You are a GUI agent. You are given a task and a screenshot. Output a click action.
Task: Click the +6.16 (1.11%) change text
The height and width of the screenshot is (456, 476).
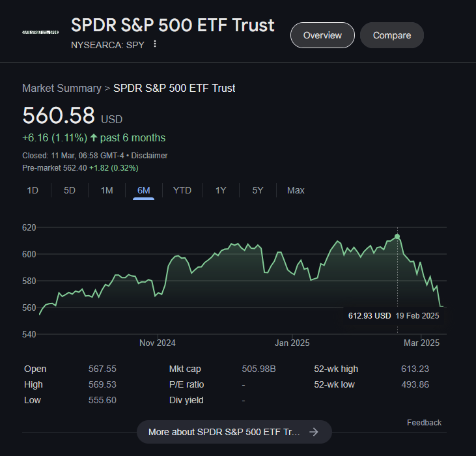coord(55,138)
